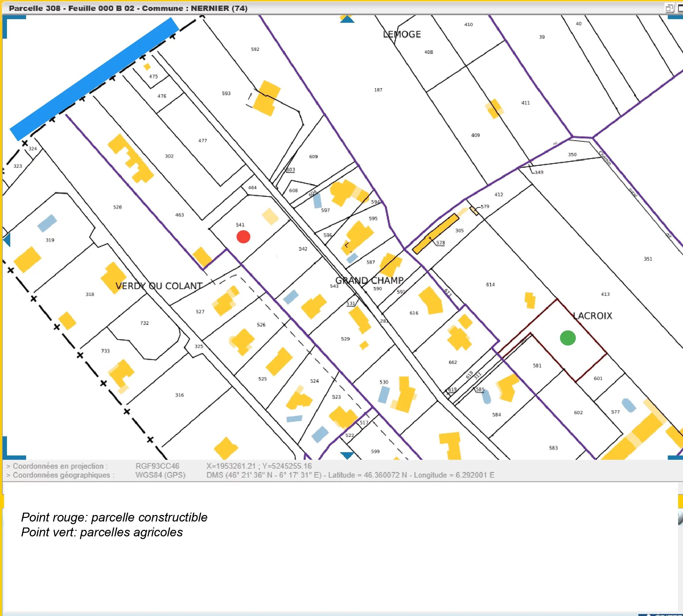Click parcel number 187 on the map
Image resolution: width=683 pixels, height=616 pixels.
378,90
